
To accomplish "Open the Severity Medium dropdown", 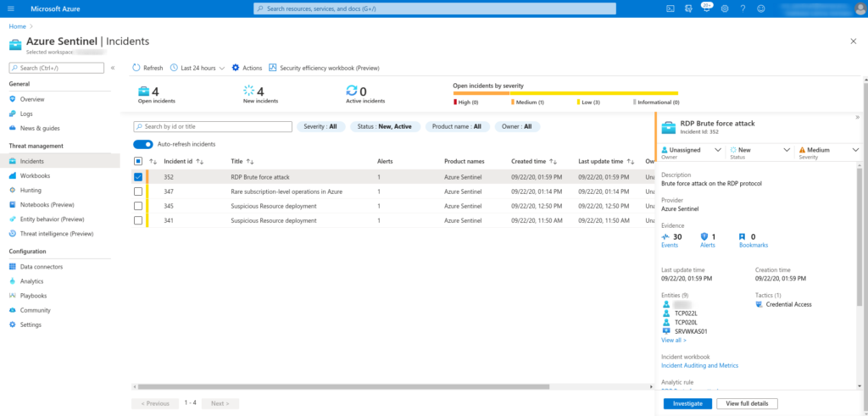I will tap(828, 152).
